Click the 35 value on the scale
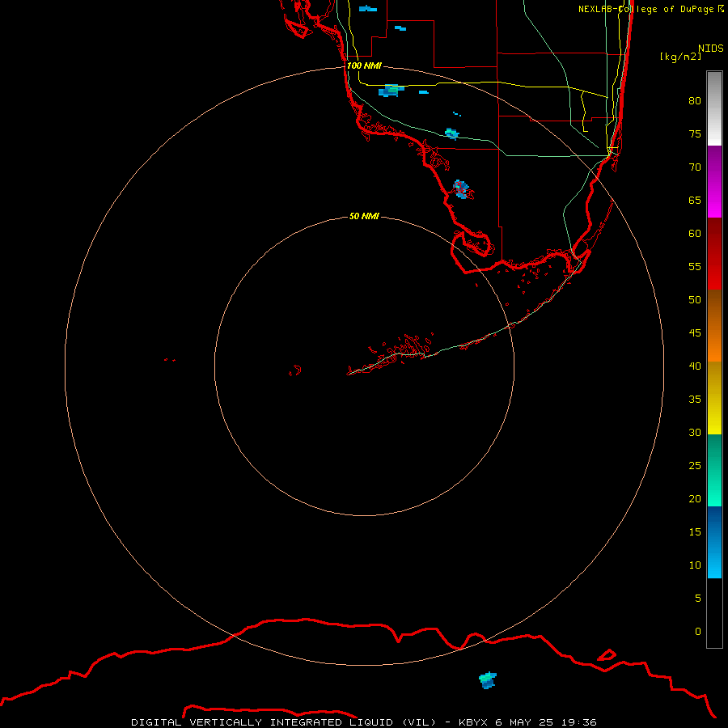The height and width of the screenshot is (728, 728). 695,400
